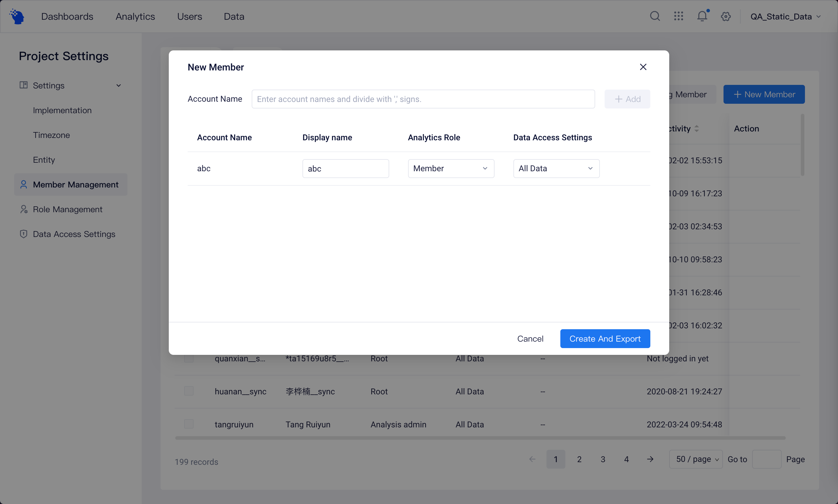
Task: Cancel the New Member dialog
Action: click(530, 338)
